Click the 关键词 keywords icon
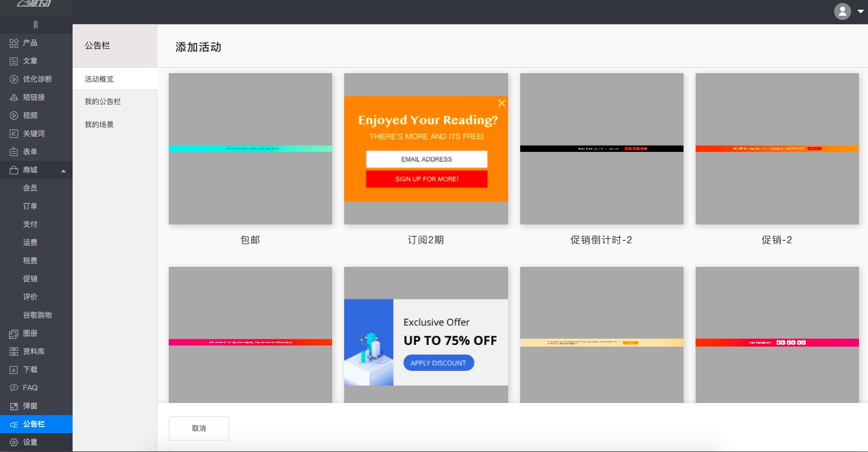This screenshot has width=868, height=452. tap(14, 134)
